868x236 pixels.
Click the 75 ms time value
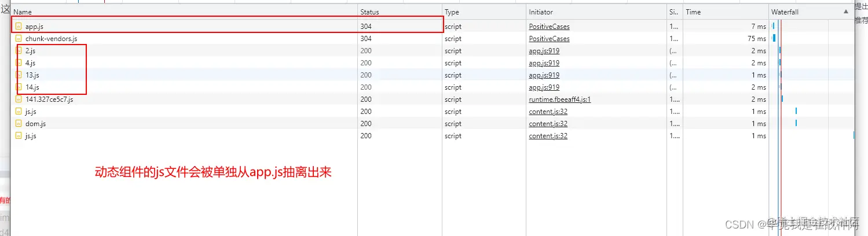click(756, 39)
